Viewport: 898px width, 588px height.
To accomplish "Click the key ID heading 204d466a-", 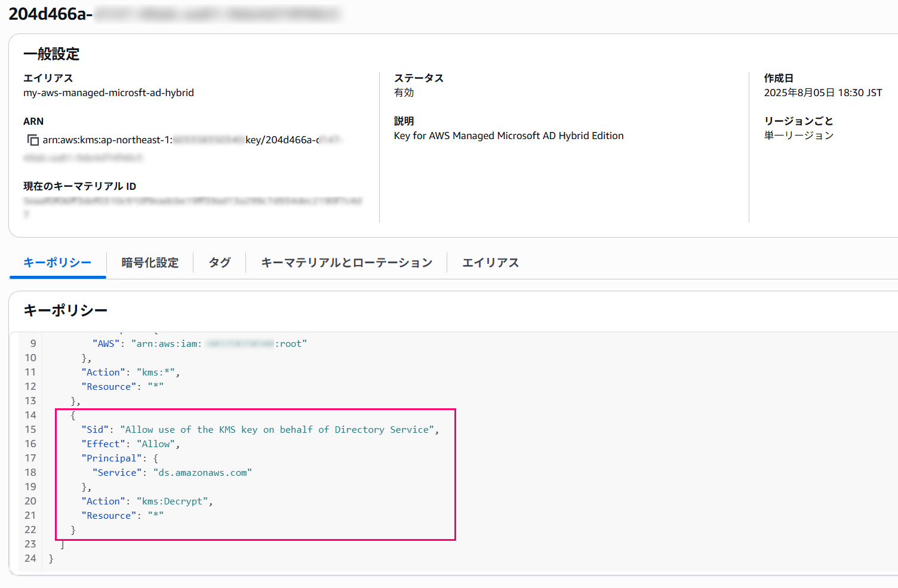I will [51, 14].
